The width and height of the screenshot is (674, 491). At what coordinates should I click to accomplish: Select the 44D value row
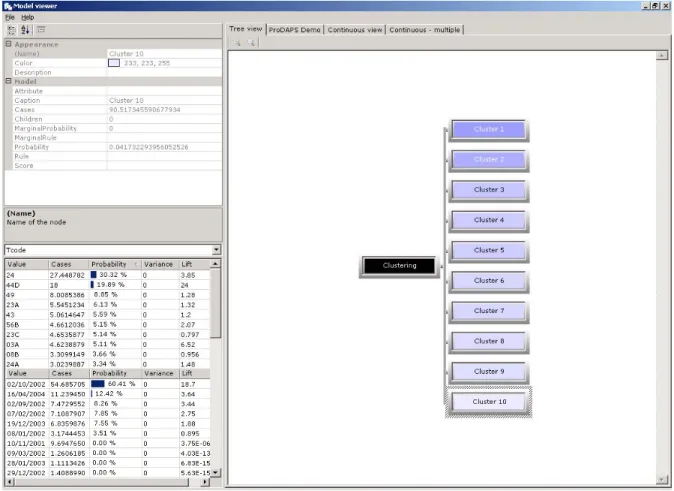click(x=107, y=285)
